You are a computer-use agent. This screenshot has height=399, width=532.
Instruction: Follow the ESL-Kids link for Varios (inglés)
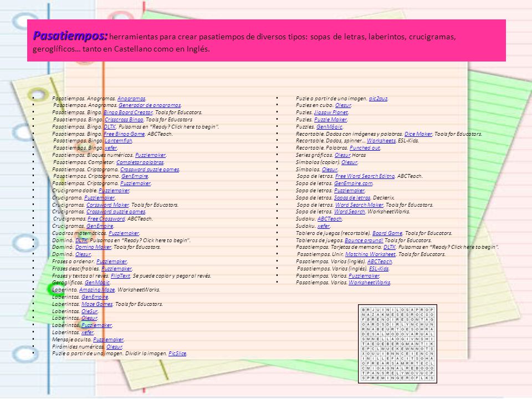click(378, 268)
